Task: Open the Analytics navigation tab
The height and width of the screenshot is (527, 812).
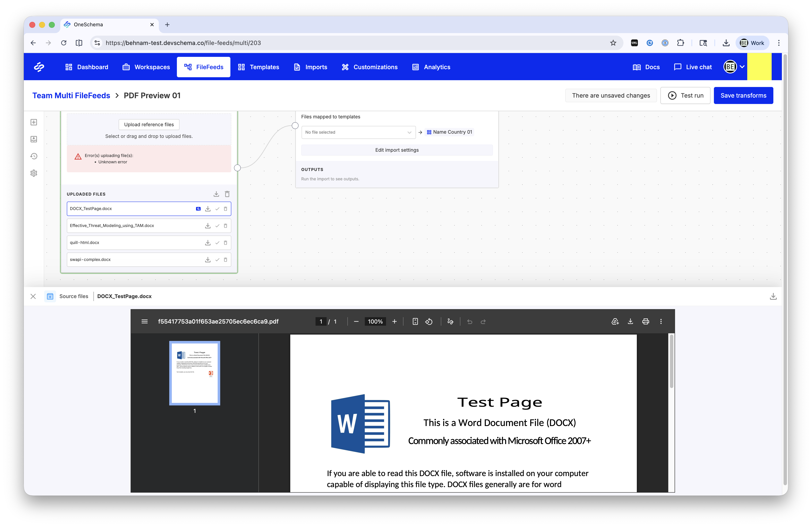Action: (432, 67)
